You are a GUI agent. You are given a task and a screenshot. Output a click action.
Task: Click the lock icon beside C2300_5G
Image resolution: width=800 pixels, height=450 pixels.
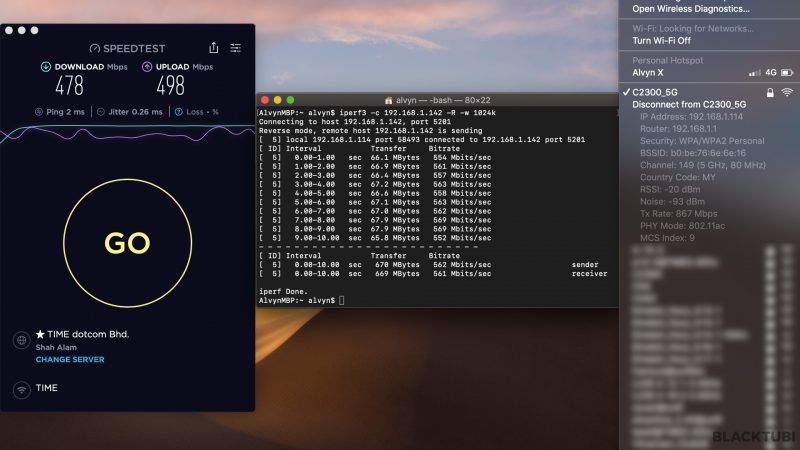coord(770,92)
